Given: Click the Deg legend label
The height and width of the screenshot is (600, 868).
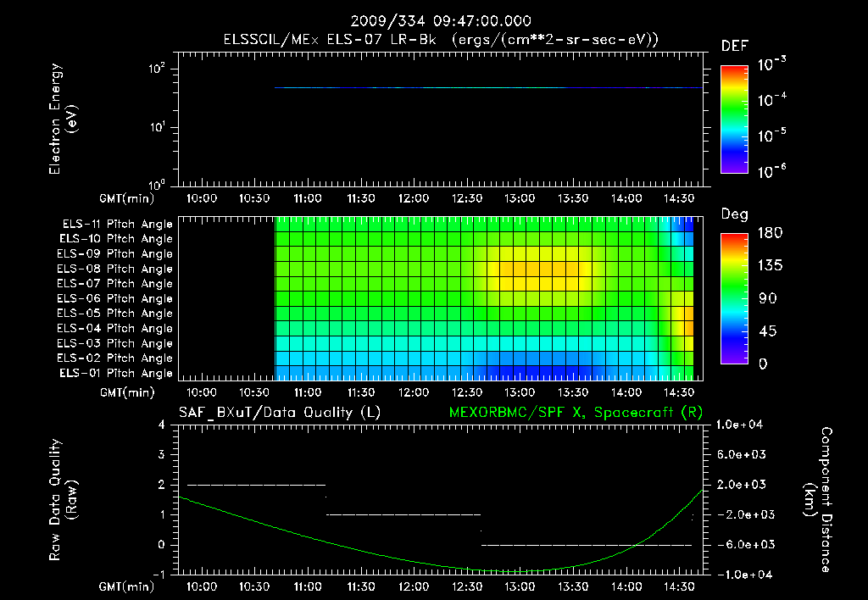Looking at the screenshot, I should tap(735, 214).
